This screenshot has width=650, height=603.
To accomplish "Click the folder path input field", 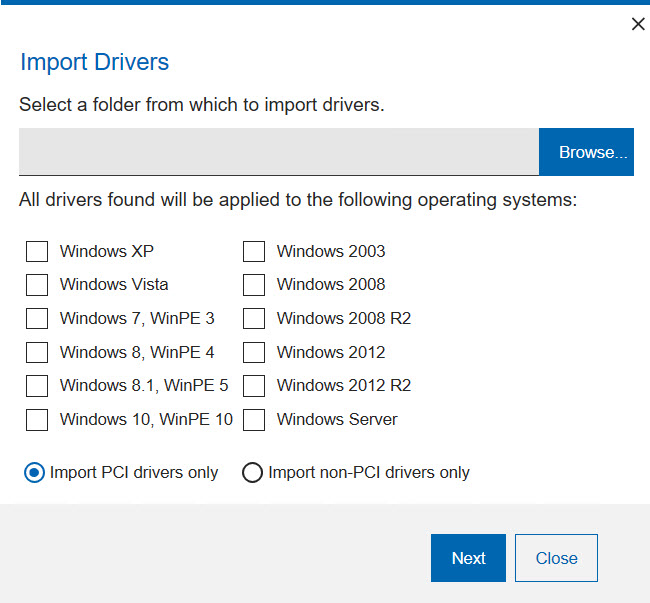I will [278, 152].
